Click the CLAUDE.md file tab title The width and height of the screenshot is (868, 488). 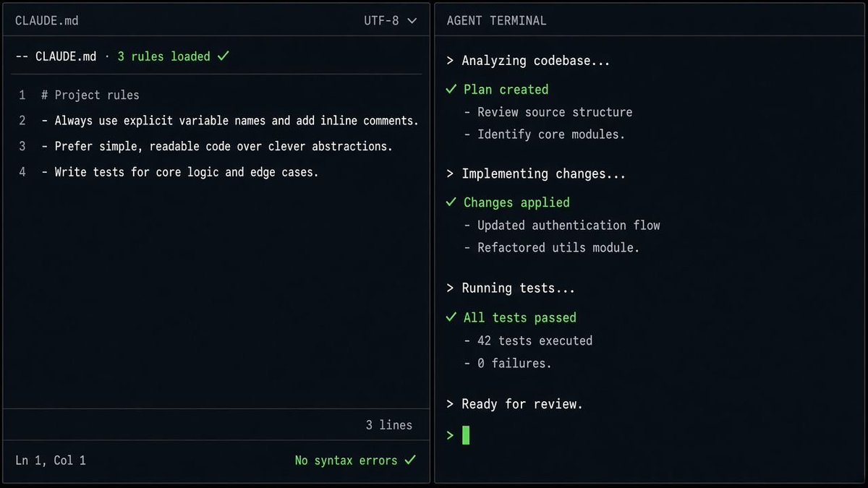pyautogui.click(x=47, y=21)
